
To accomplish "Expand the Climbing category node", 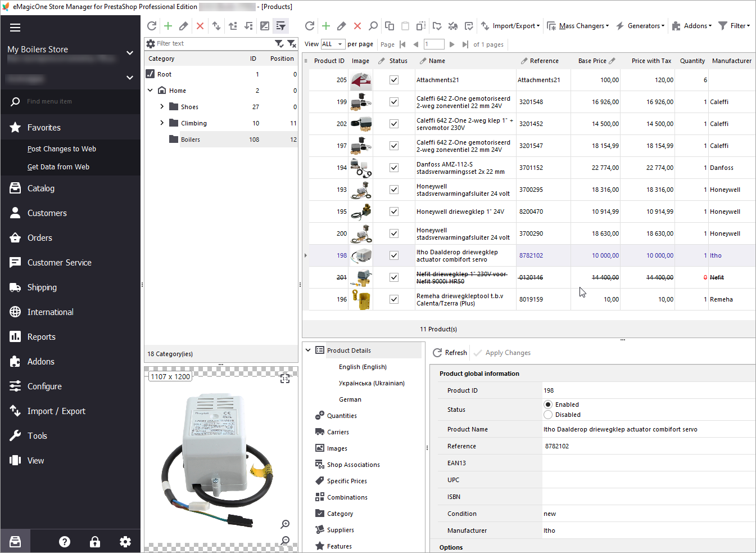I will coord(162,123).
